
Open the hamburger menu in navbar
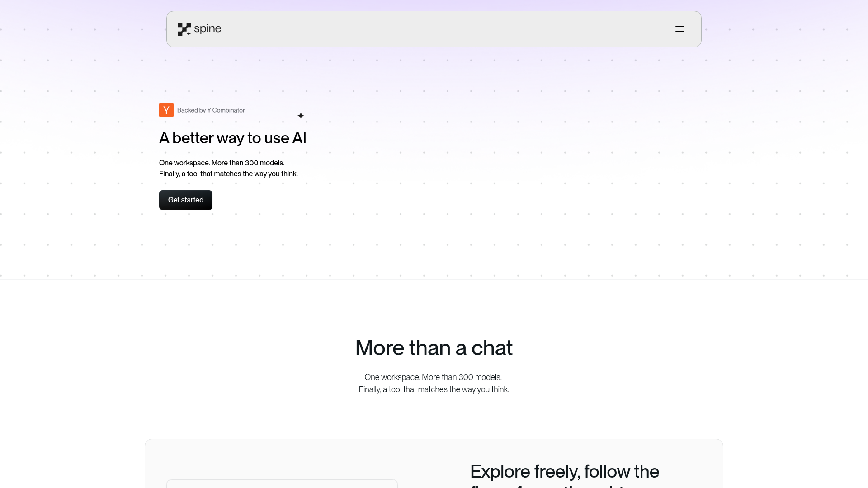[x=679, y=29]
